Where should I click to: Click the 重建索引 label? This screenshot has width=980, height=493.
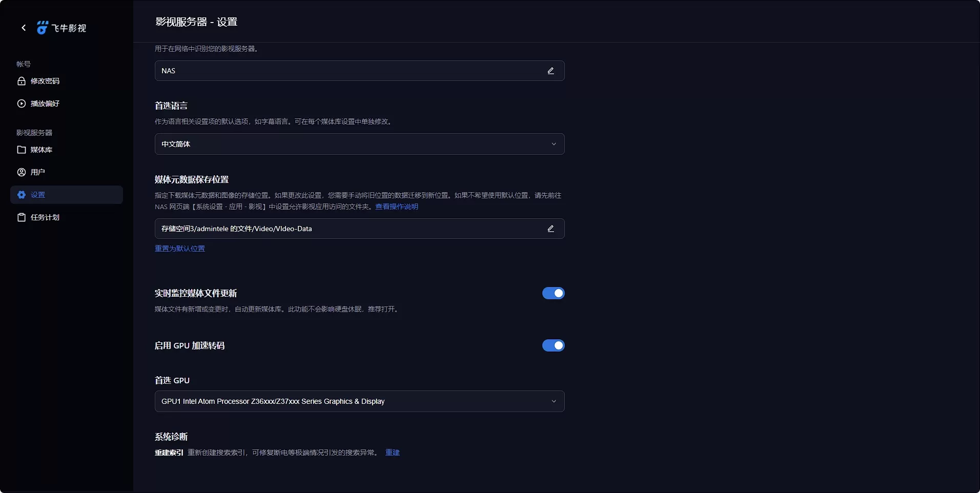pos(169,453)
